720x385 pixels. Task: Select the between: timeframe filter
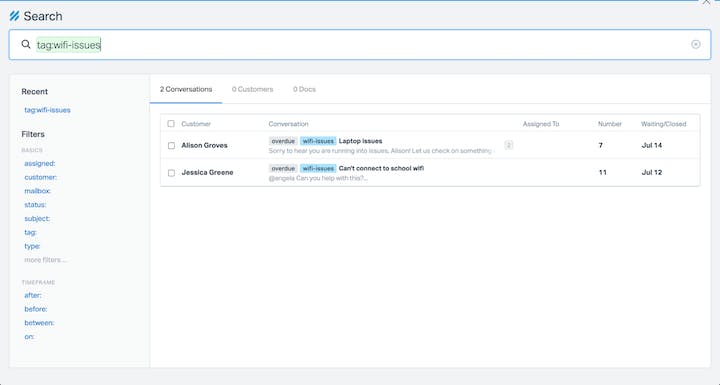(39, 323)
